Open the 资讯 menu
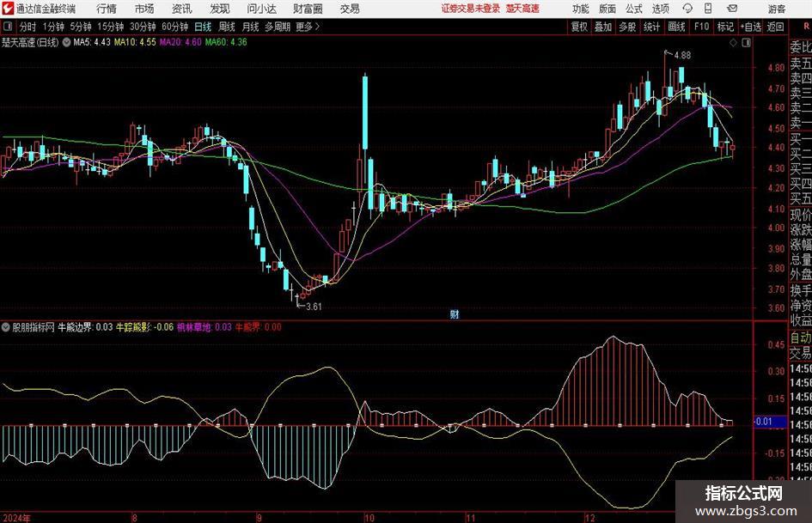This screenshot has height=523, width=812. click(182, 9)
